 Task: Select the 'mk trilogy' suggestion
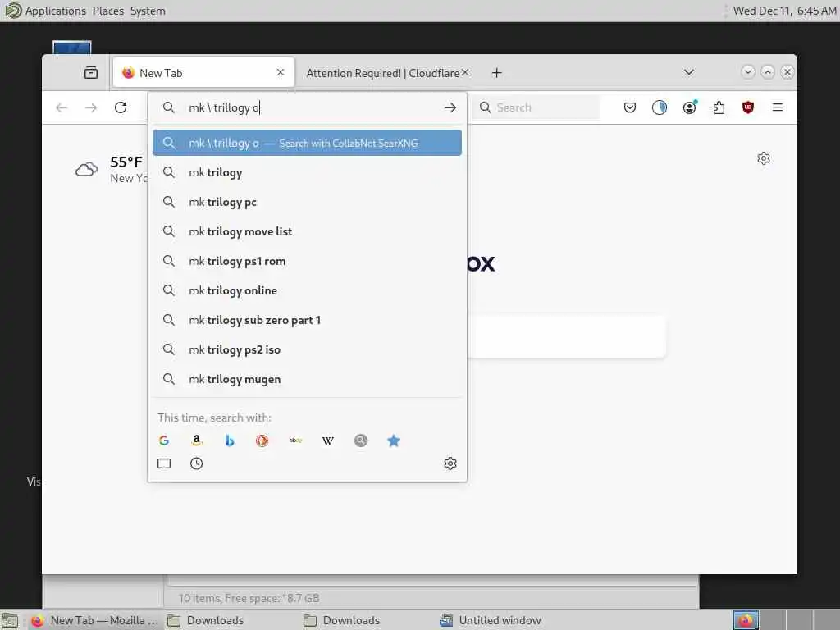307,172
